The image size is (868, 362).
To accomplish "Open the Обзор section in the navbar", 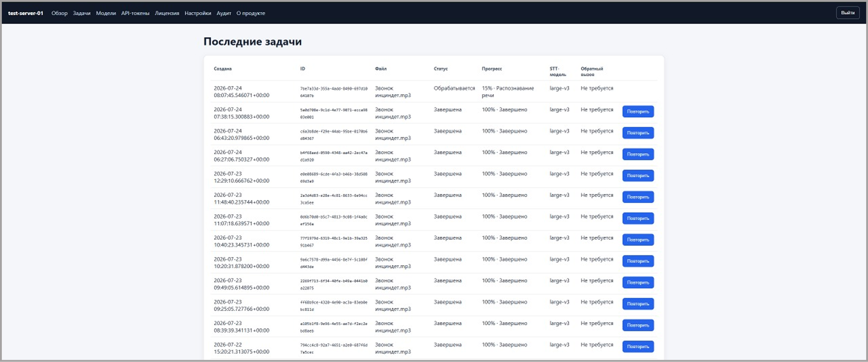I will (x=59, y=13).
